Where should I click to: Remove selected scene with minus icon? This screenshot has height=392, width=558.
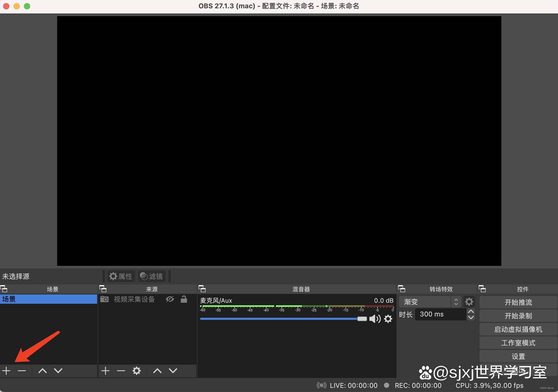(x=22, y=371)
